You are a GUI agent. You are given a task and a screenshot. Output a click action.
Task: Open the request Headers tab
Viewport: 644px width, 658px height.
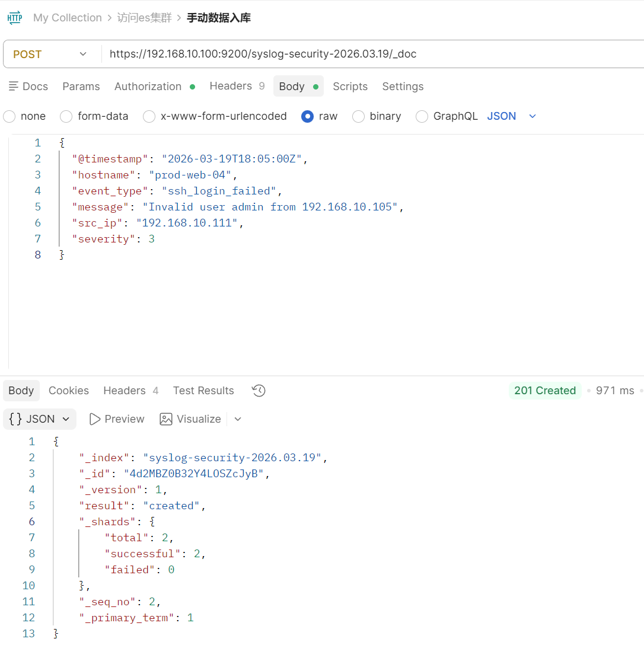pos(231,87)
